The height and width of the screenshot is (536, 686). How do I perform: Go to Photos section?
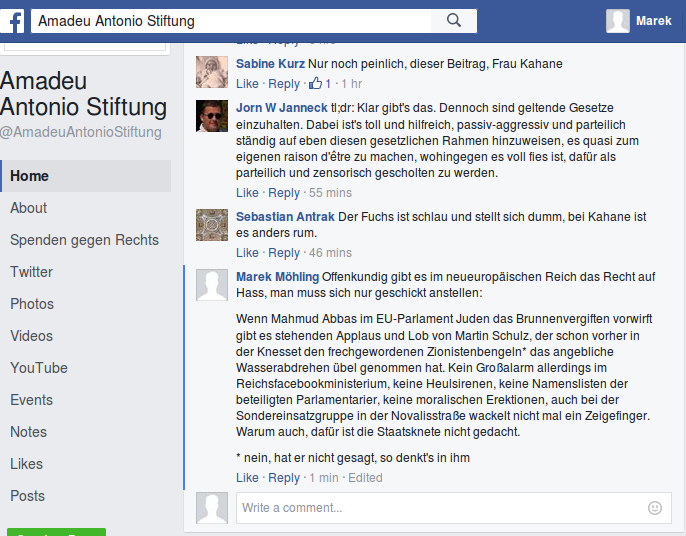tap(32, 304)
